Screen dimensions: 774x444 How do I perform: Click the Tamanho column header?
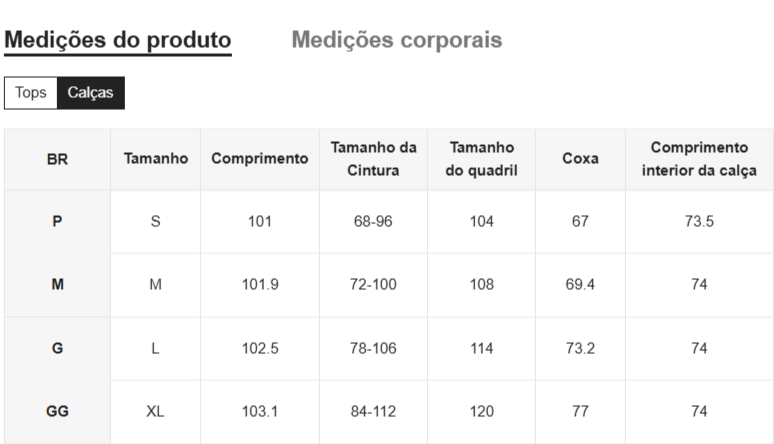155,159
